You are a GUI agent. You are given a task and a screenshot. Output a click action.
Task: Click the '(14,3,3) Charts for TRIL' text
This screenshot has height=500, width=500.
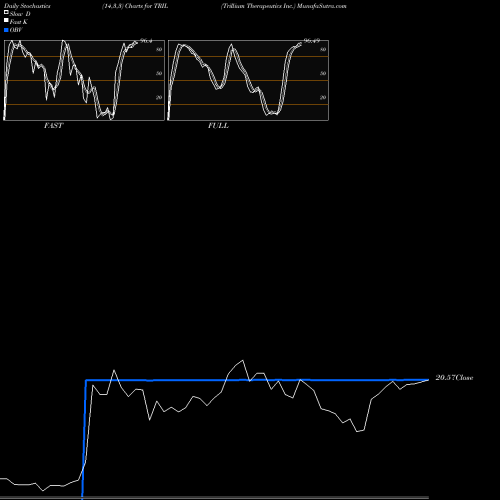coord(135,6)
